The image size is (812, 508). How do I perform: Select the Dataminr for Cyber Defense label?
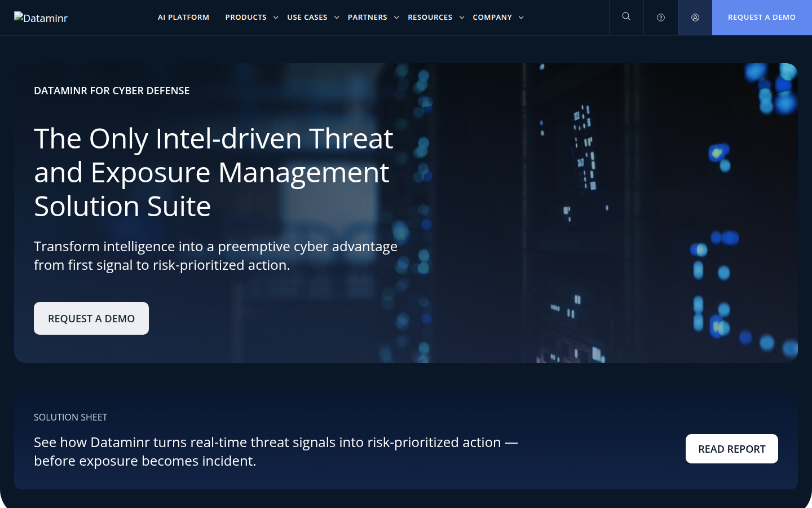112,91
